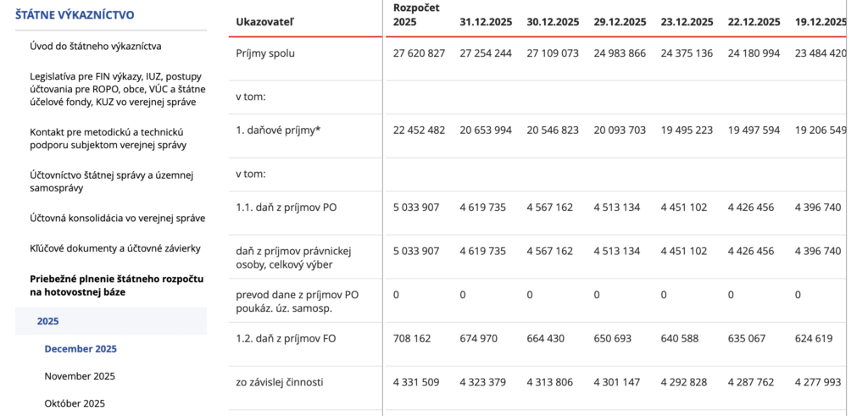Open the ŠTÁTNE VÝKAZNÍCTVO section heading
This screenshot has height=416, width=868.
[75, 14]
